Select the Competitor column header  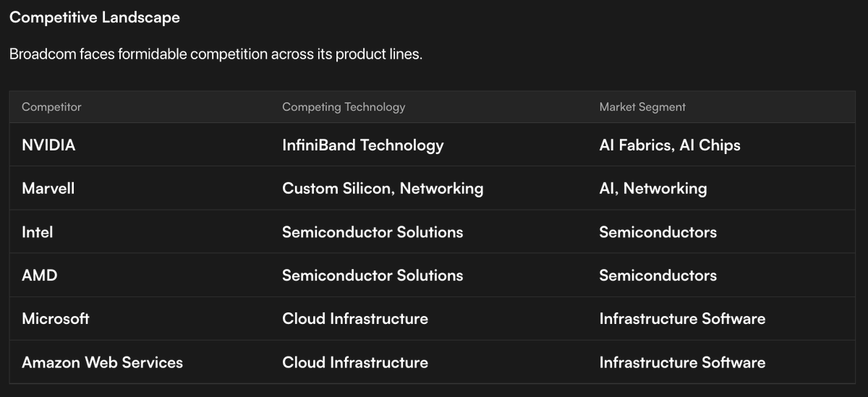51,107
